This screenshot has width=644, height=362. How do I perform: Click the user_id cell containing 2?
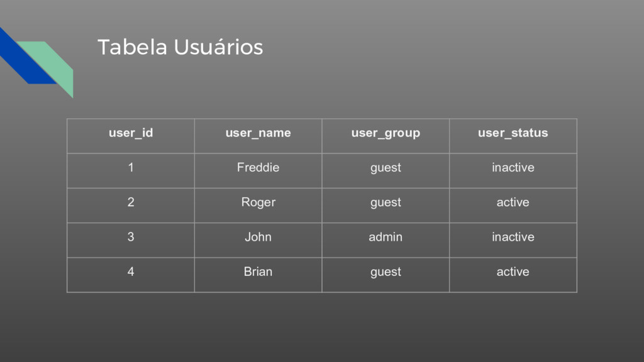point(131,206)
